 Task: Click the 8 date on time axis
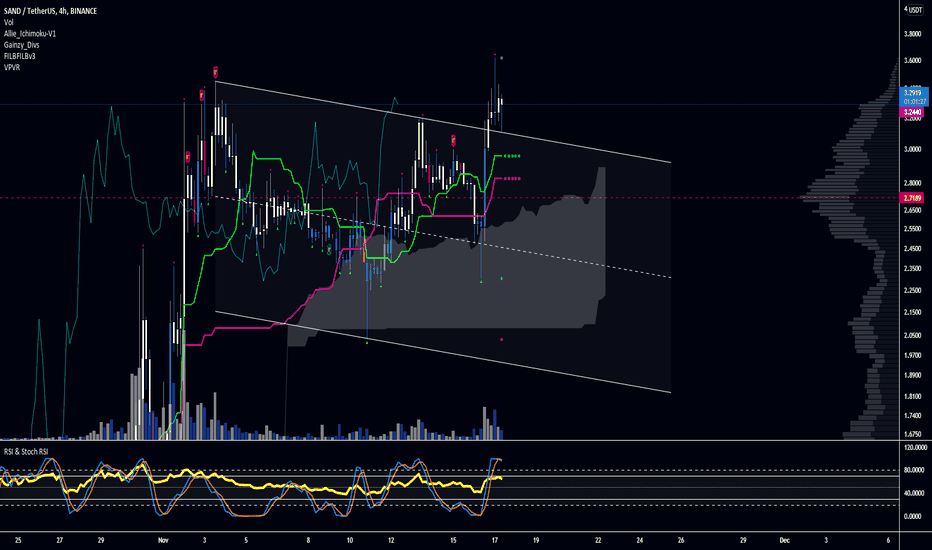click(308, 540)
